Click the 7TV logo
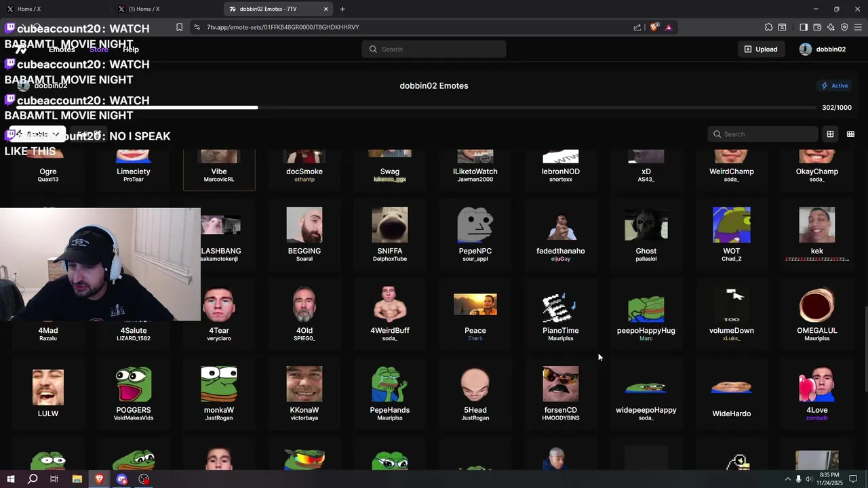The image size is (868, 488). click(21, 49)
